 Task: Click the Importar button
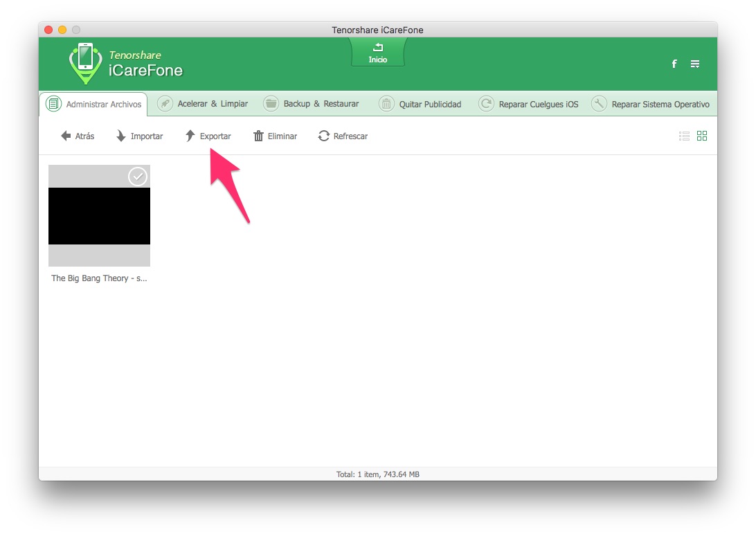(139, 136)
